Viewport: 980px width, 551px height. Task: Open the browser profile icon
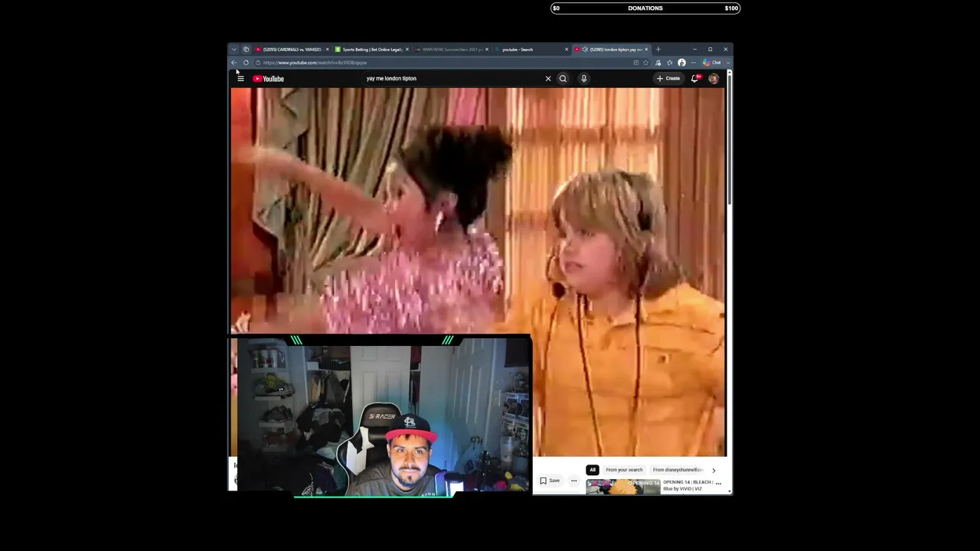coord(681,63)
